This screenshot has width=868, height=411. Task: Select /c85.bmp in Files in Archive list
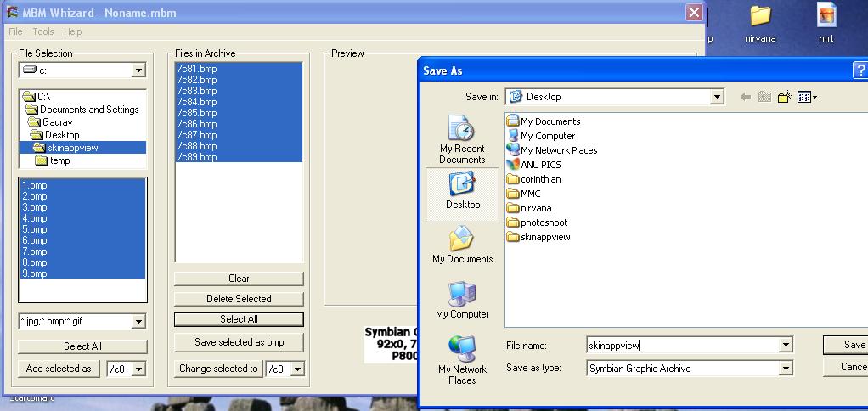coord(197,113)
